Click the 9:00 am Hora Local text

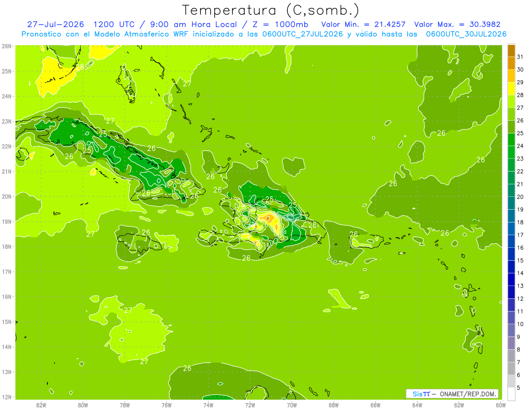(193, 24)
